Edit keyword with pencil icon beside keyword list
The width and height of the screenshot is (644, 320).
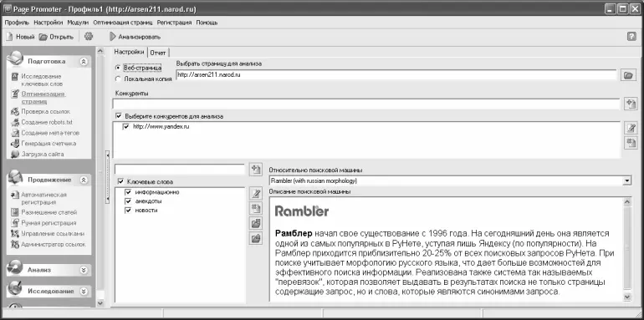pos(256,193)
